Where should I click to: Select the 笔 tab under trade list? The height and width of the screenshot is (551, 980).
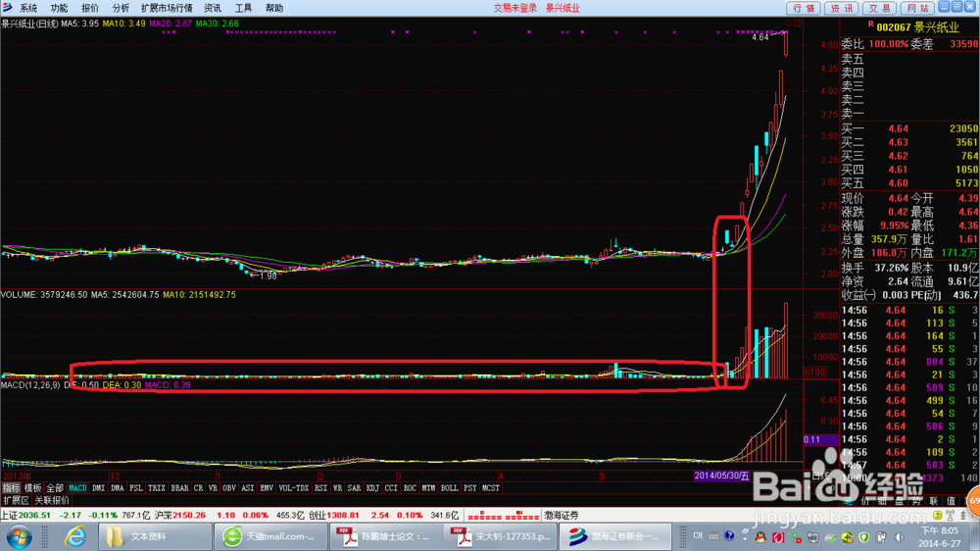click(x=848, y=501)
